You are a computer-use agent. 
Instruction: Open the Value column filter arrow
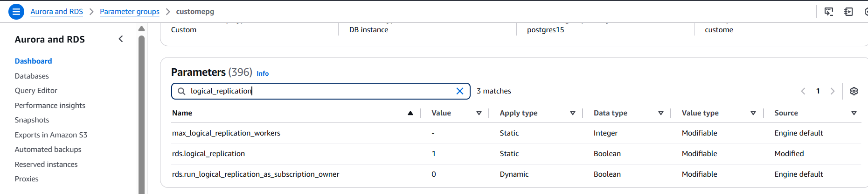pos(479,113)
